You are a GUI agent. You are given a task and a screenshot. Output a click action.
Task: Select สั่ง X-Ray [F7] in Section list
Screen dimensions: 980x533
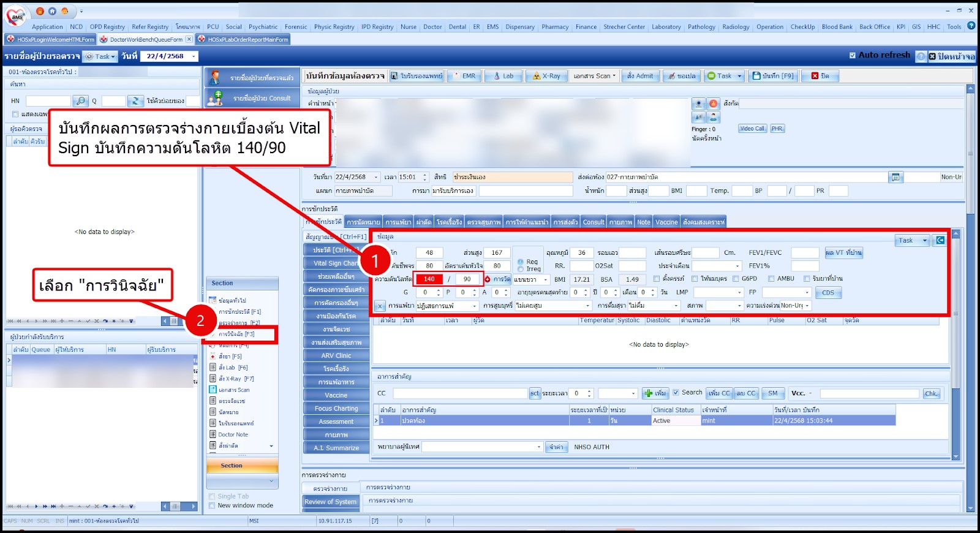coord(236,379)
